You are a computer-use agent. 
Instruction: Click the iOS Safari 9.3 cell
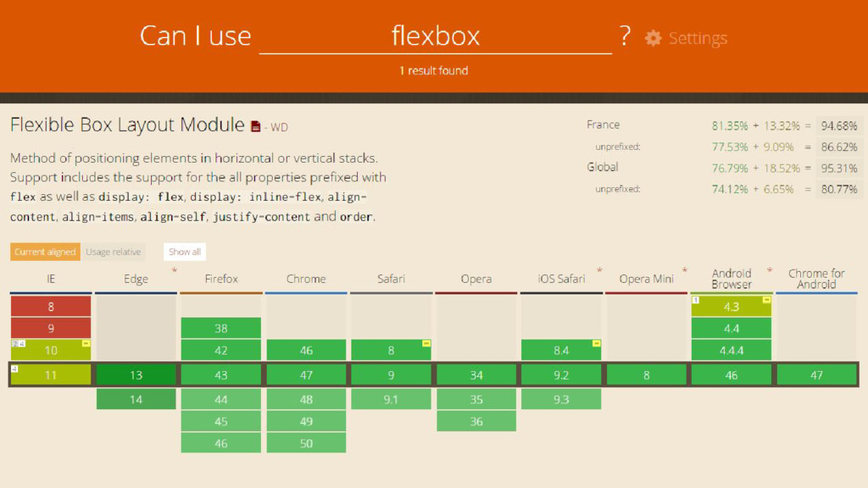(561, 399)
